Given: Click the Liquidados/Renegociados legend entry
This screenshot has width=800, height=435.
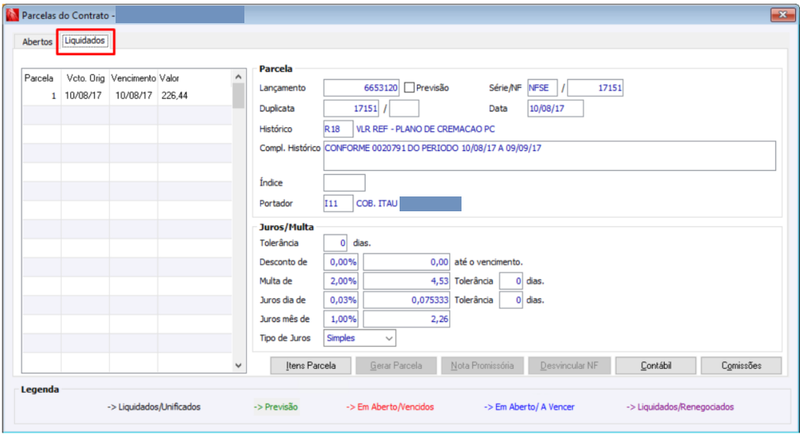Looking at the screenshot, I should click(680, 407).
